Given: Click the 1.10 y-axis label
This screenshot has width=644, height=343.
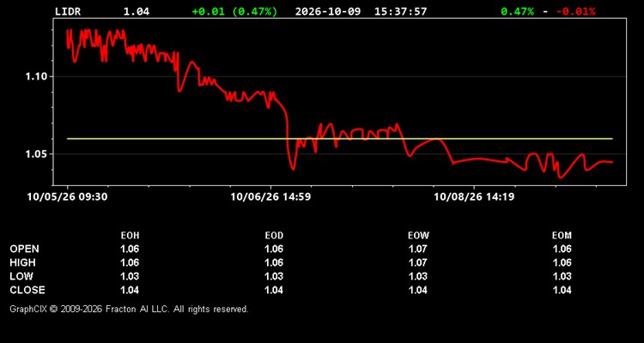Looking at the screenshot, I should click(35, 76).
